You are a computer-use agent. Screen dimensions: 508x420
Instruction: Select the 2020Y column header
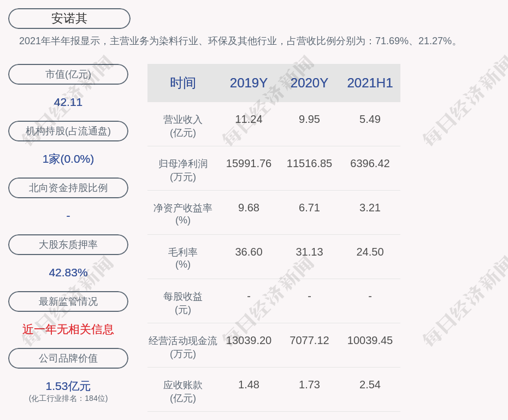point(309,83)
